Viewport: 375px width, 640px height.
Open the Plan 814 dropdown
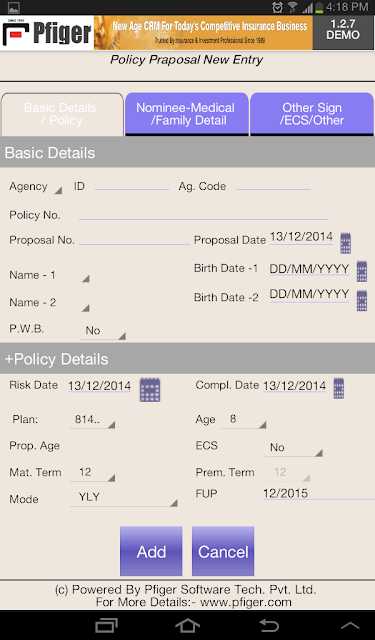coord(93,420)
